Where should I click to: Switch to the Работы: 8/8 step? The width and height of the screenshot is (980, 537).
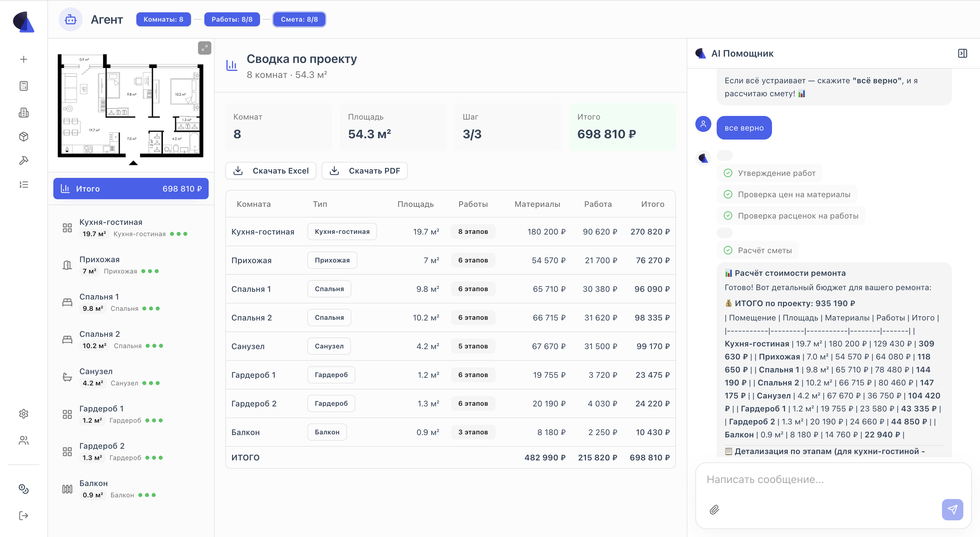click(x=232, y=19)
